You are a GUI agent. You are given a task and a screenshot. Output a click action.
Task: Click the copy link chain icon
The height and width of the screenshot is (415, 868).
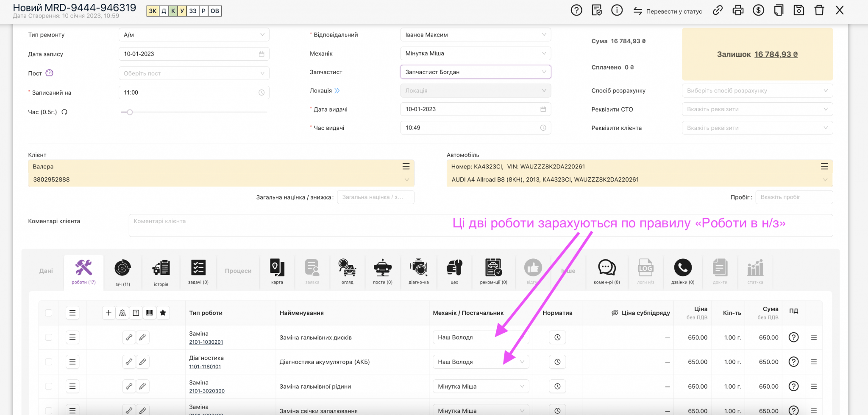[718, 11]
